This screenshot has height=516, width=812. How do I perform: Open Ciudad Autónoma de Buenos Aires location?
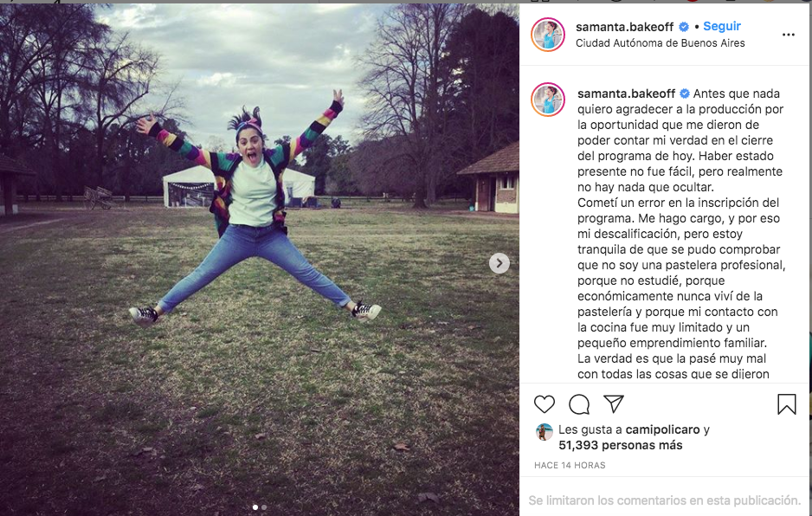[661, 43]
